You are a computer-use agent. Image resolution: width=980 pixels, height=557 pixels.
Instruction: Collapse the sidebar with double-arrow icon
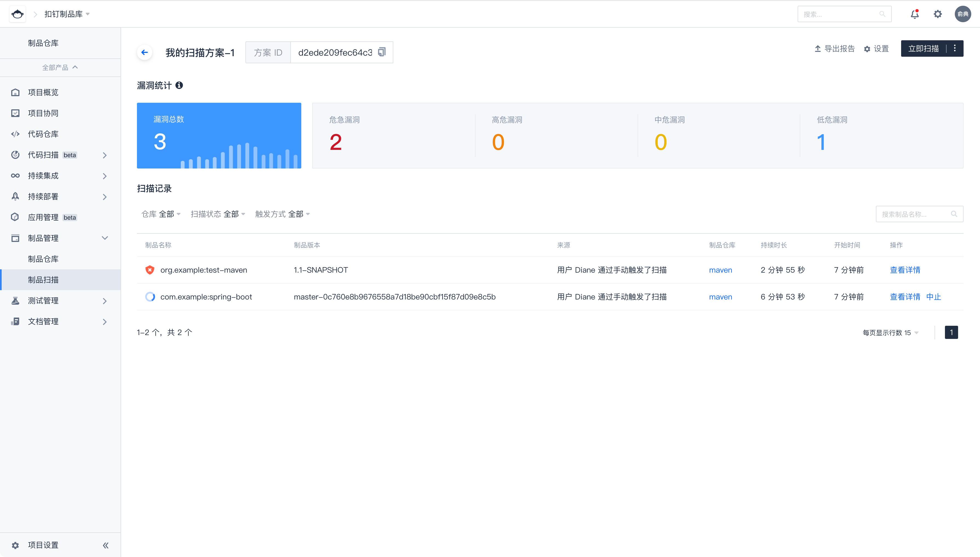click(x=105, y=545)
